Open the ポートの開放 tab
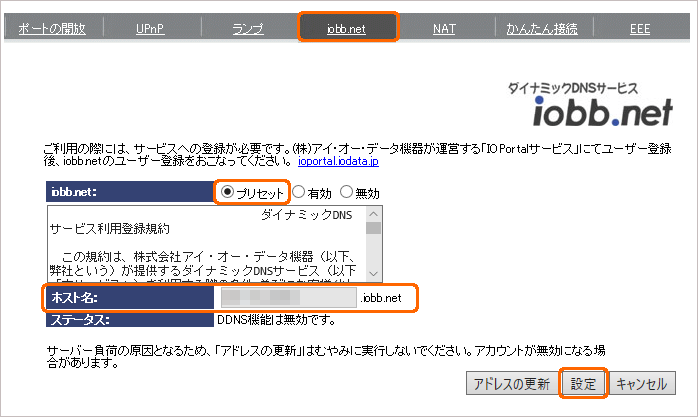The width and height of the screenshot is (698, 417). (x=52, y=29)
